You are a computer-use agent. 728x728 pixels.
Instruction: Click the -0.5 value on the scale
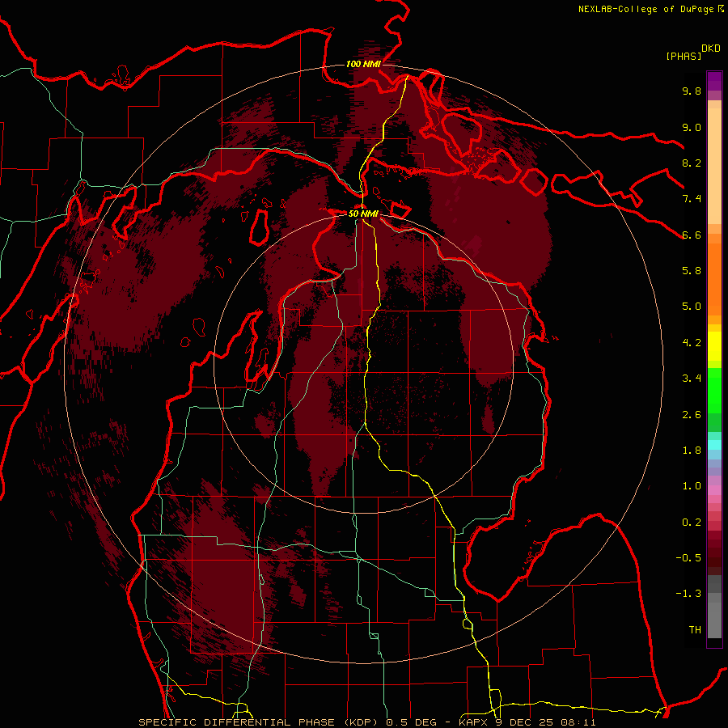688,558
